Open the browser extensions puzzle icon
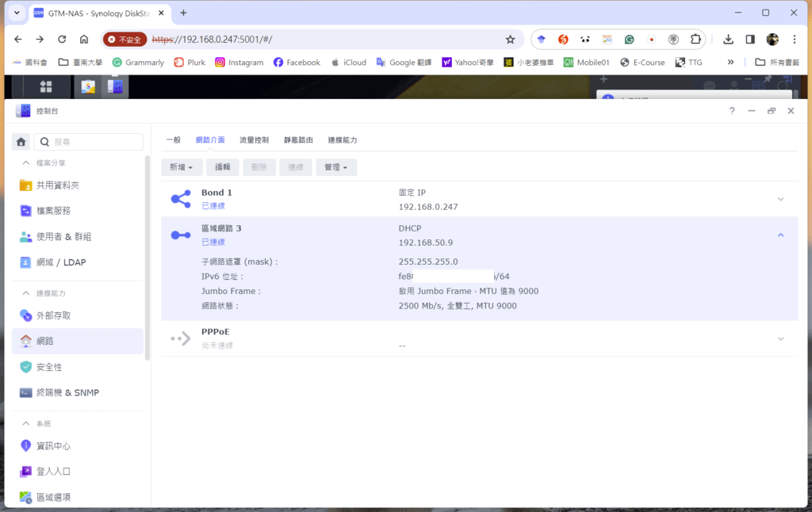The height and width of the screenshot is (512, 812). (695, 40)
